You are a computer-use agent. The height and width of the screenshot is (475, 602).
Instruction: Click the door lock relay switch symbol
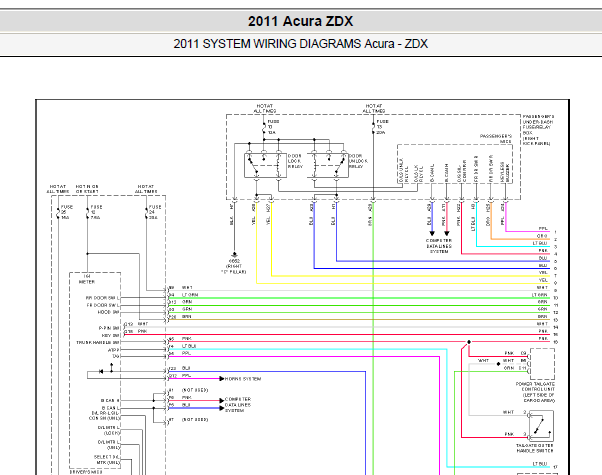pos(265,166)
